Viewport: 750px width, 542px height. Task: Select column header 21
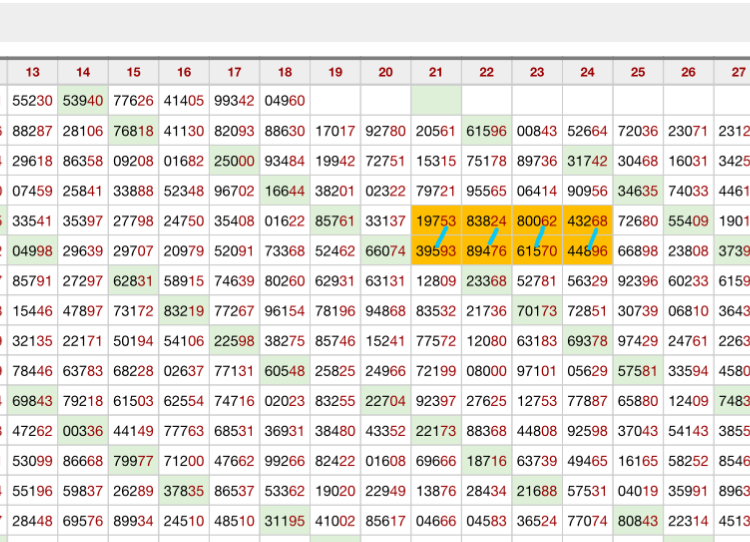click(436, 72)
